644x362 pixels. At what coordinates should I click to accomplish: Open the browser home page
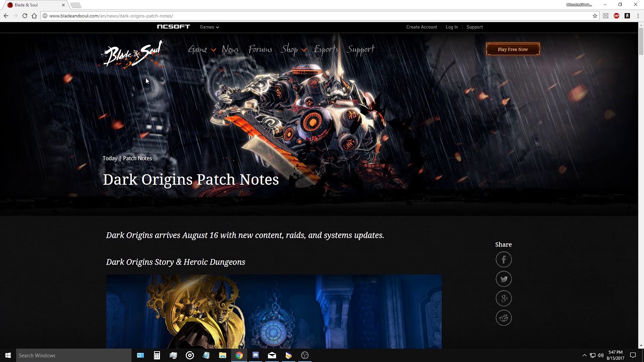tap(34, 16)
